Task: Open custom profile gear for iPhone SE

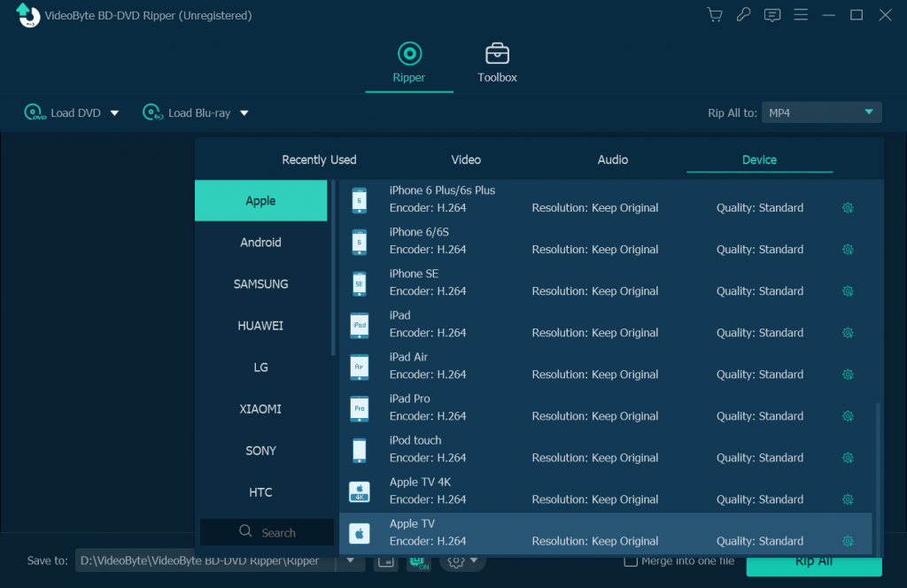Action: pyautogui.click(x=848, y=291)
